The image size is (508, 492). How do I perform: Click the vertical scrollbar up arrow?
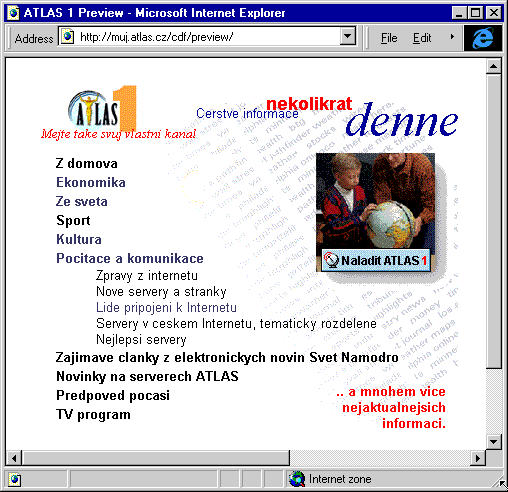point(494,67)
